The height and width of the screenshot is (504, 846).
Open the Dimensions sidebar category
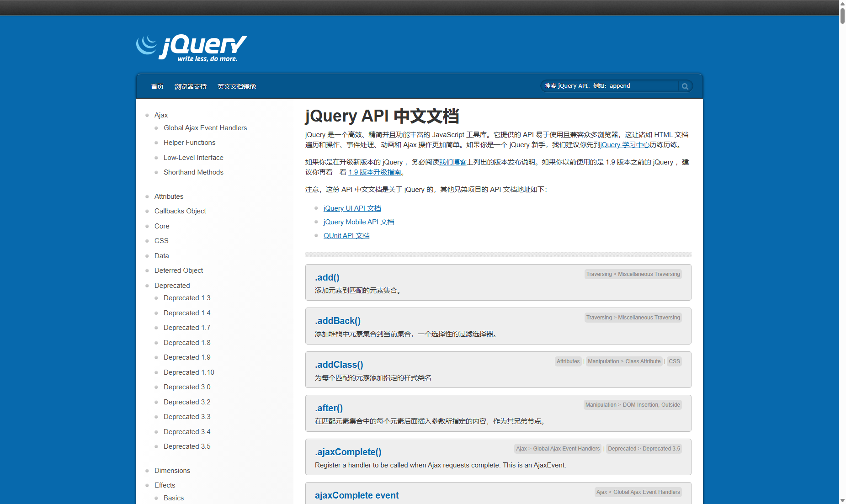tap(172, 471)
